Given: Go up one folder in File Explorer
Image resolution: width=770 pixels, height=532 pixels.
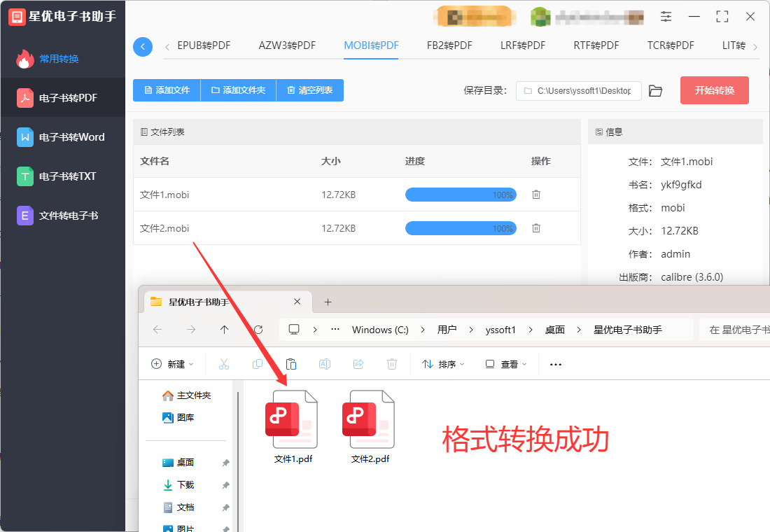Looking at the screenshot, I should point(225,330).
